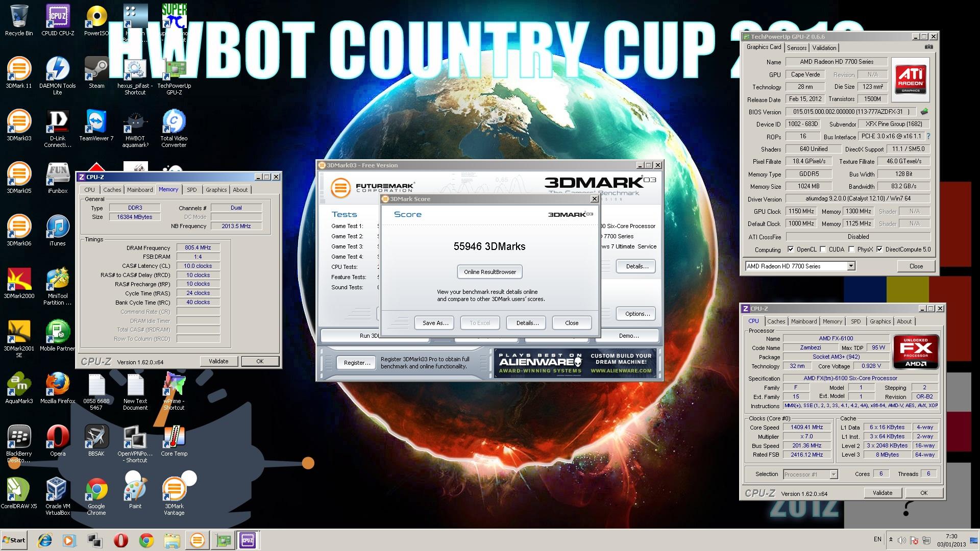Launch Core Temp desktop icon
This screenshot has height=551, width=980.
pyautogui.click(x=174, y=440)
